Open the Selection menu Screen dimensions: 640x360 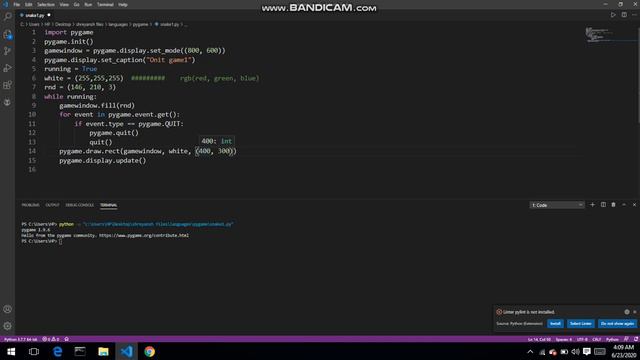pyautogui.click(x=46, y=4)
